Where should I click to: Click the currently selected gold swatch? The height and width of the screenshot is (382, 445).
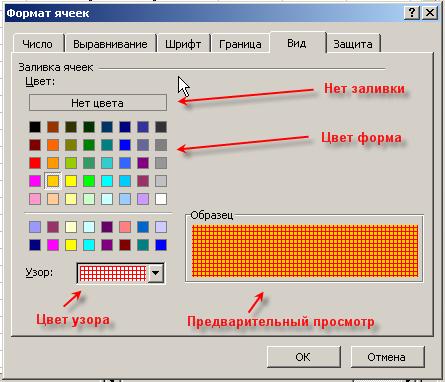pos(53,181)
